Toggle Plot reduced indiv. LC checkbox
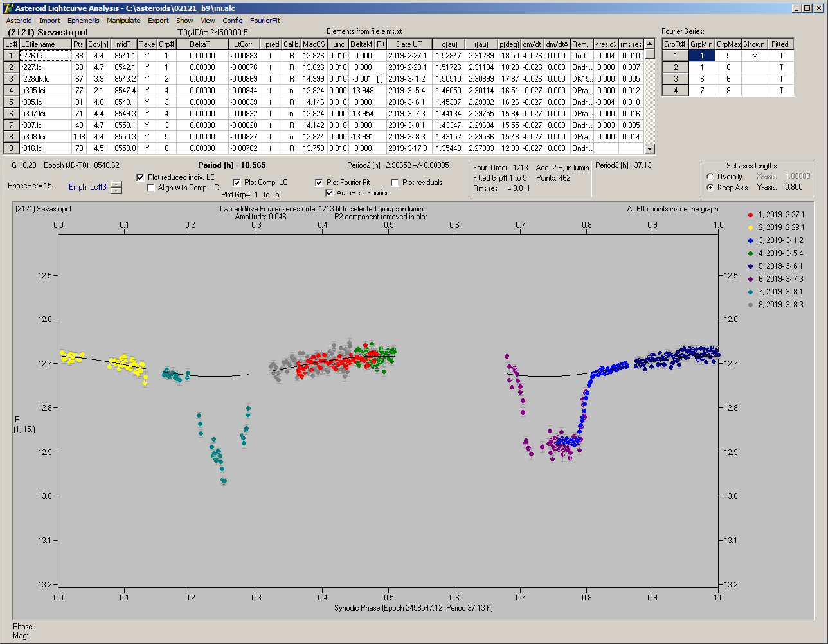828x644 pixels. [x=141, y=177]
